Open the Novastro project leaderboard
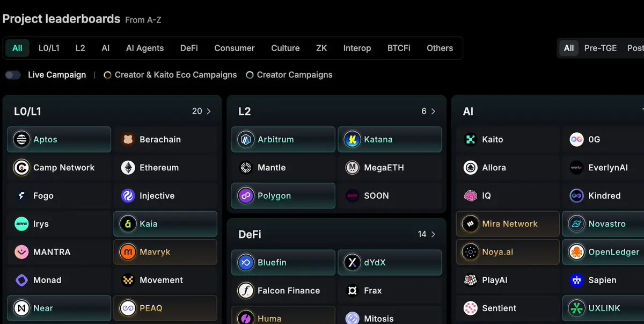Viewport: 644px width, 324px height. (603, 224)
